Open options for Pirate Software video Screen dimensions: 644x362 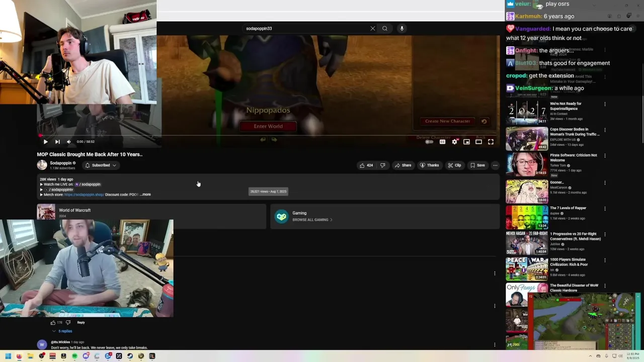click(x=605, y=156)
